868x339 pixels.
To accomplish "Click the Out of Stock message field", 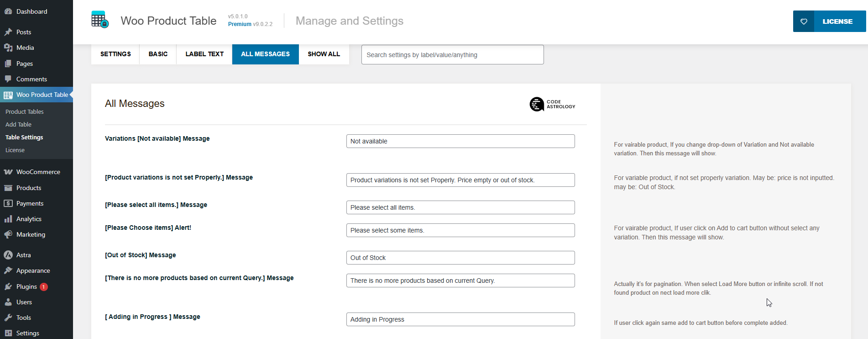I will tap(460, 258).
